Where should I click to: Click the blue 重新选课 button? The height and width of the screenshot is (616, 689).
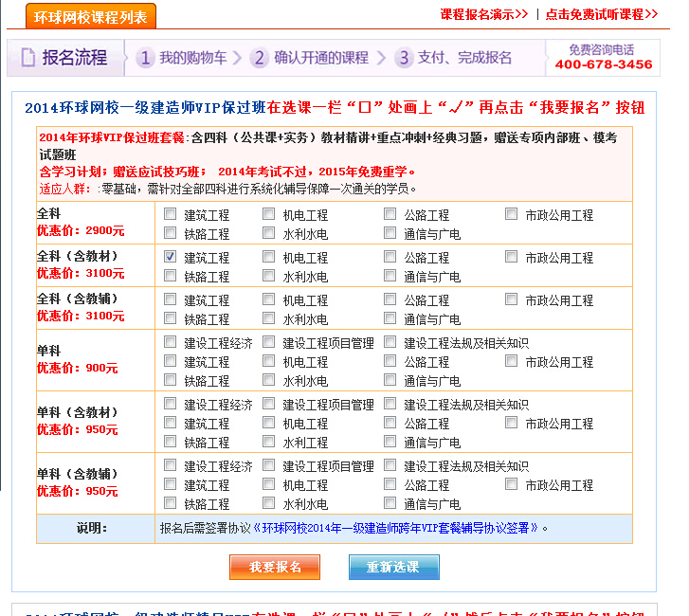click(394, 568)
